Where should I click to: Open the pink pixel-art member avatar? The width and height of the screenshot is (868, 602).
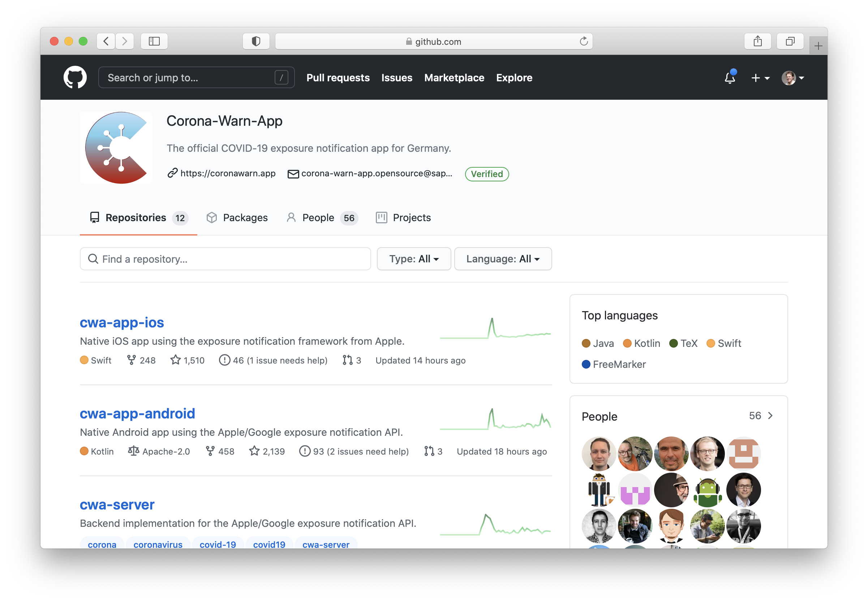tap(635, 490)
